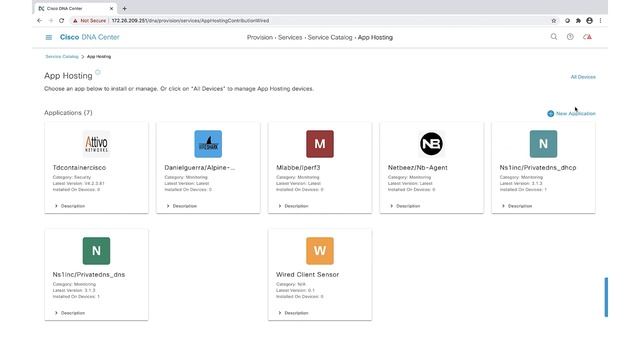
Task: Click the NB logo for Netbeez agent
Action: click(x=431, y=144)
